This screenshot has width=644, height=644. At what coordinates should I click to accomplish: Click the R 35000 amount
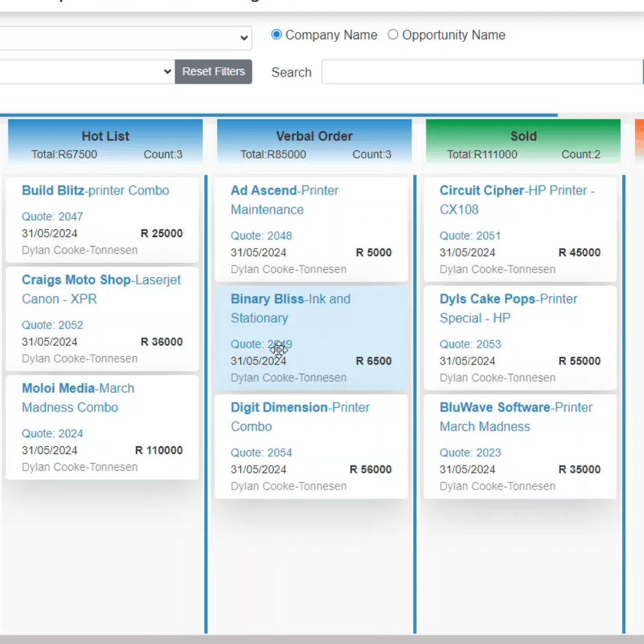[x=580, y=469]
